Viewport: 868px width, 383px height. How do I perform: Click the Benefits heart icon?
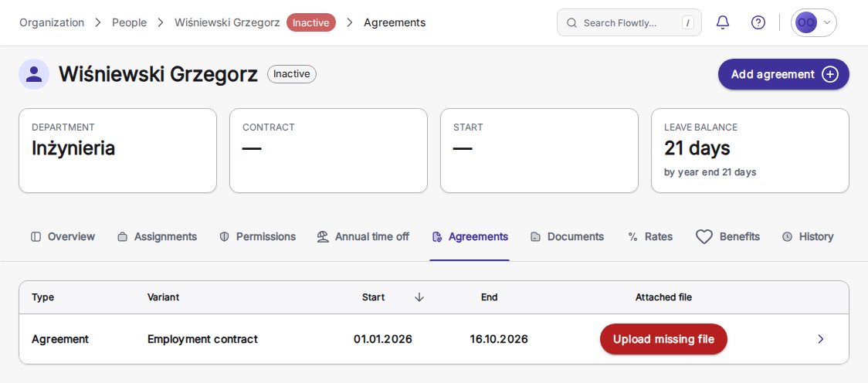[704, 237]
